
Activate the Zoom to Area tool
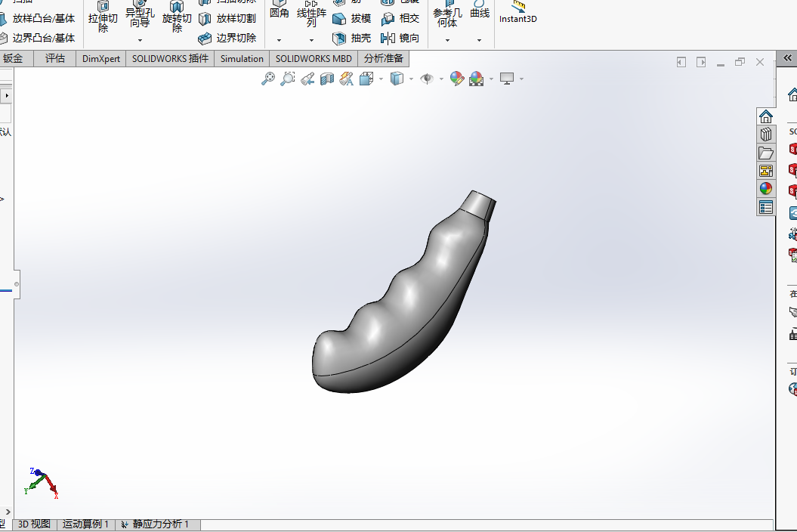(x=288, y=79)
